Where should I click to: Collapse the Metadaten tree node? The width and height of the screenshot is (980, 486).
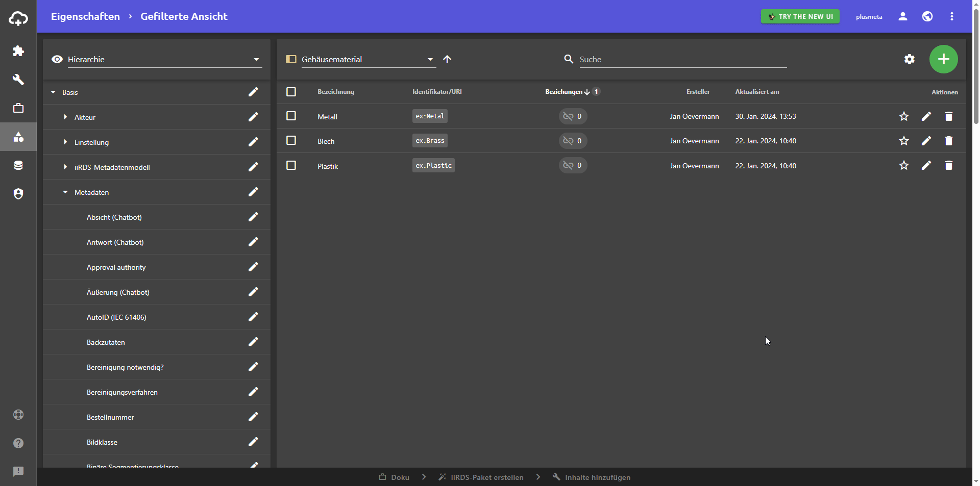[x=65, y=192]
